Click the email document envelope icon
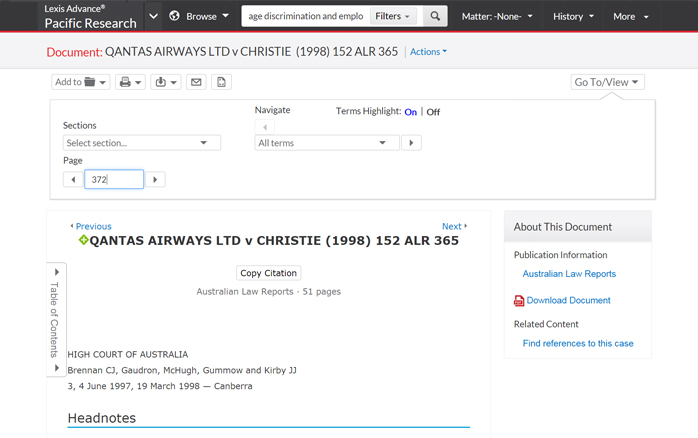The image size is (698, 438). pos(196,82)
